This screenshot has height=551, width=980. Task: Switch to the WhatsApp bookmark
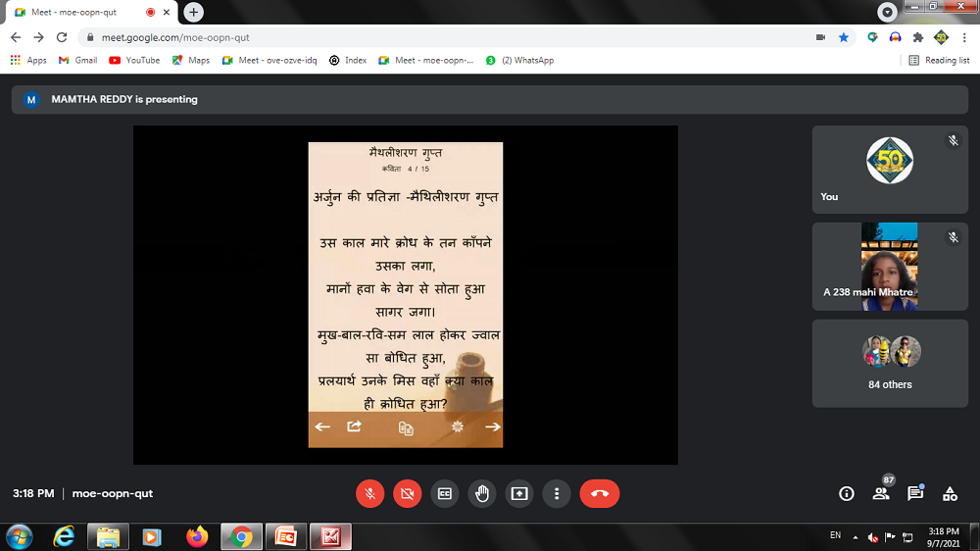pos(520,60)
